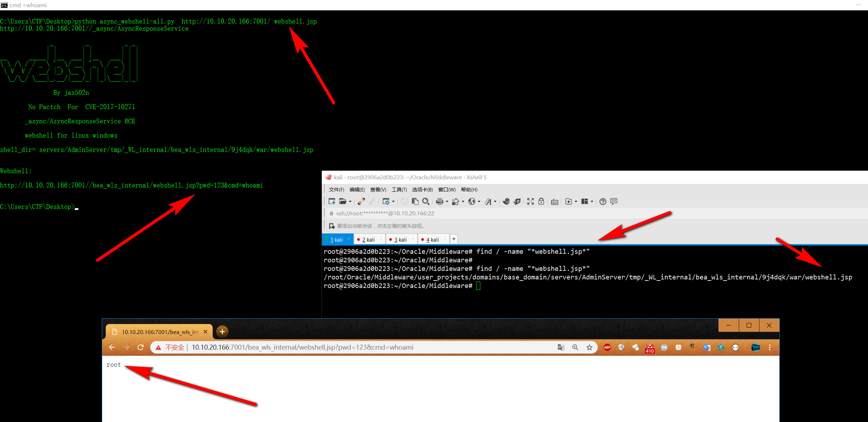
Task: Expand the open folder dropdown arrow
Action: [350, 202]
